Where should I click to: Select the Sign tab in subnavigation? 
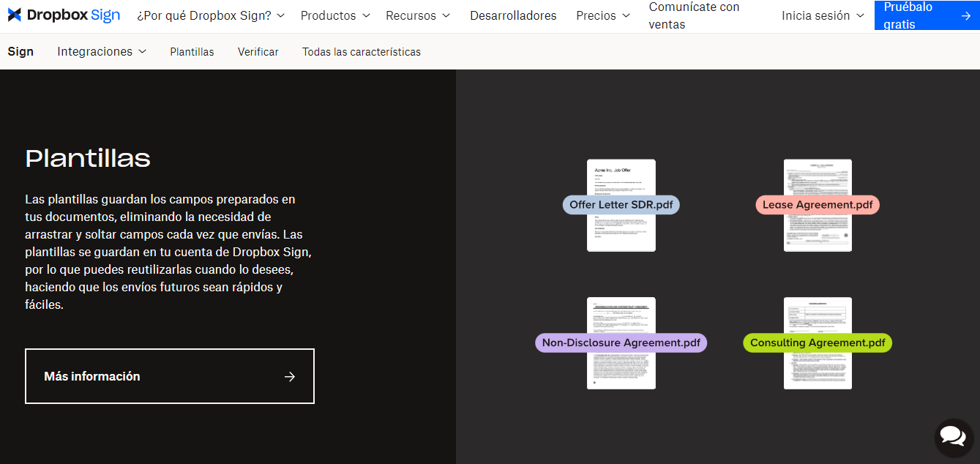(x=20, y=51)
